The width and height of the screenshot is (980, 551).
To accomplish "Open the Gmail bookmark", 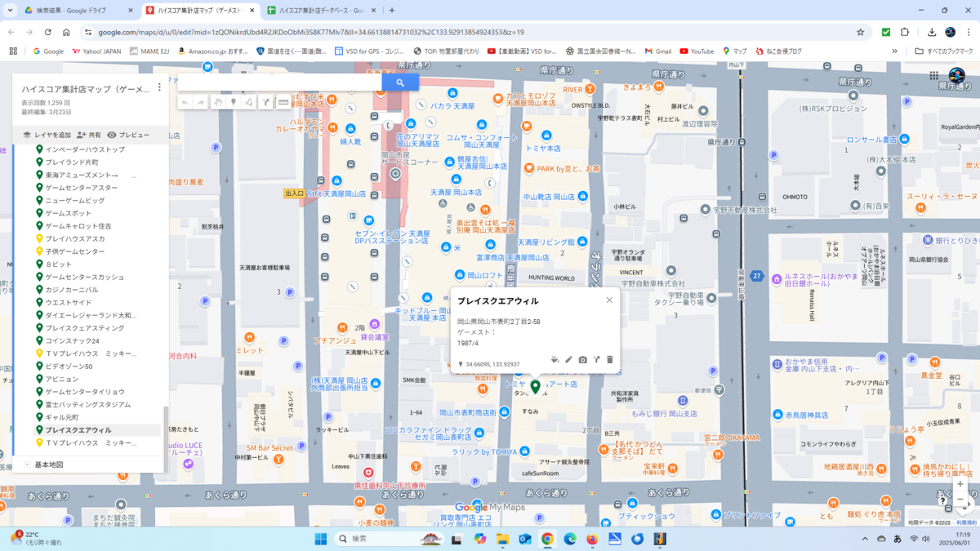I will pos(657,51).
